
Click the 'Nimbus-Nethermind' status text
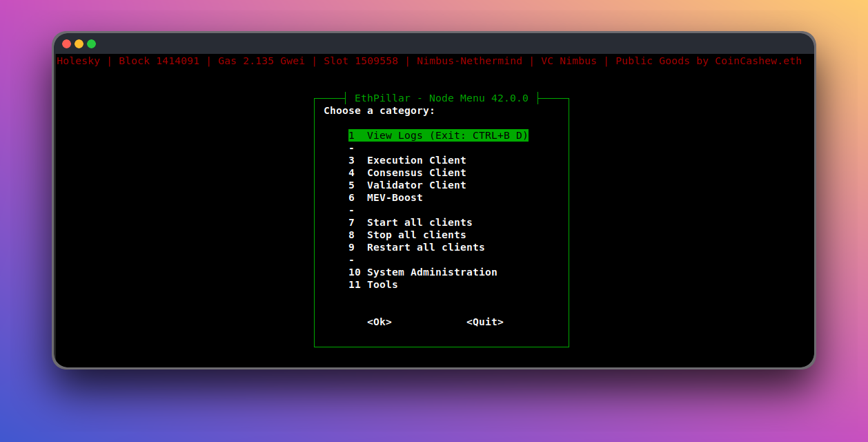(470, 61)
